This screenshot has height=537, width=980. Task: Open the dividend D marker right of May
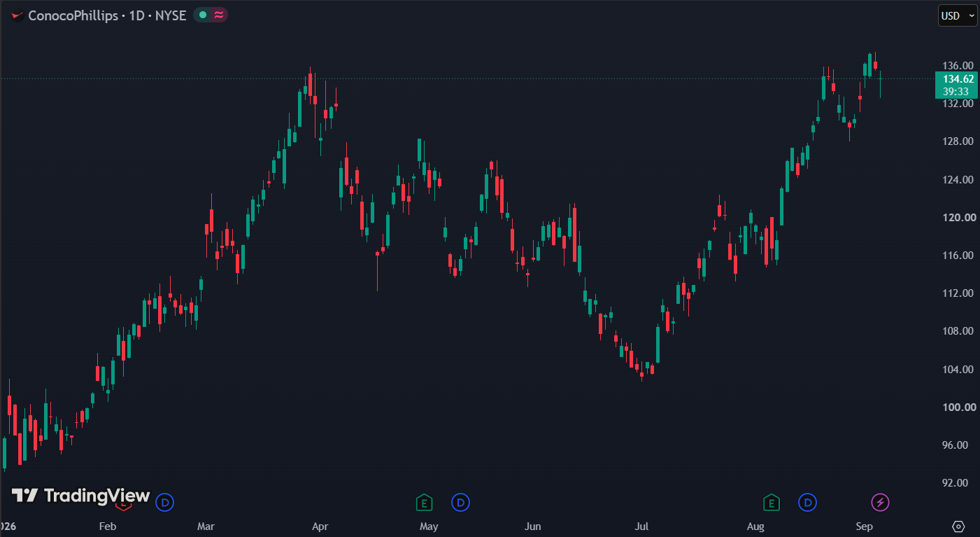pyautogui.click(x=460, y=502)
